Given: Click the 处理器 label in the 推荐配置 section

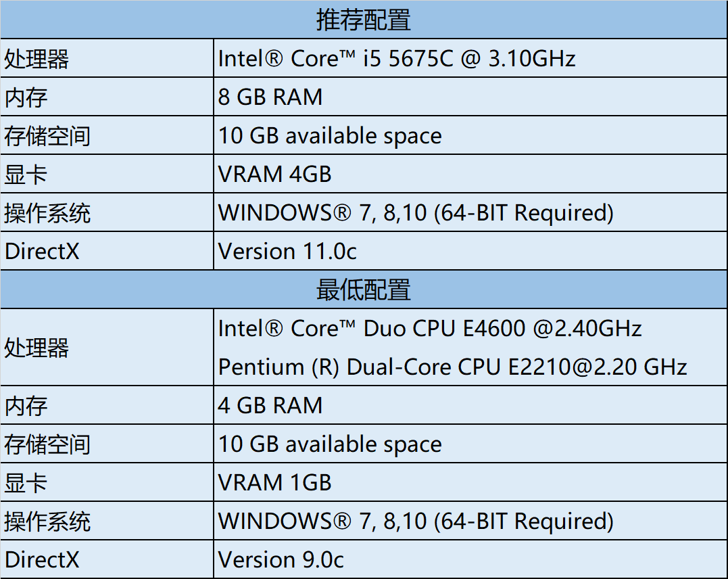Looking at the screenshot, I should 37,60.
